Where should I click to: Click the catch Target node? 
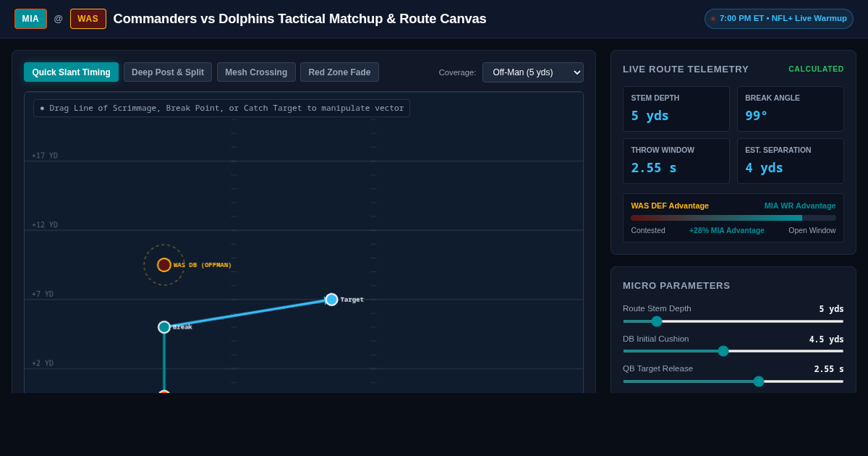pyautogui.click(x=331, y=300)
